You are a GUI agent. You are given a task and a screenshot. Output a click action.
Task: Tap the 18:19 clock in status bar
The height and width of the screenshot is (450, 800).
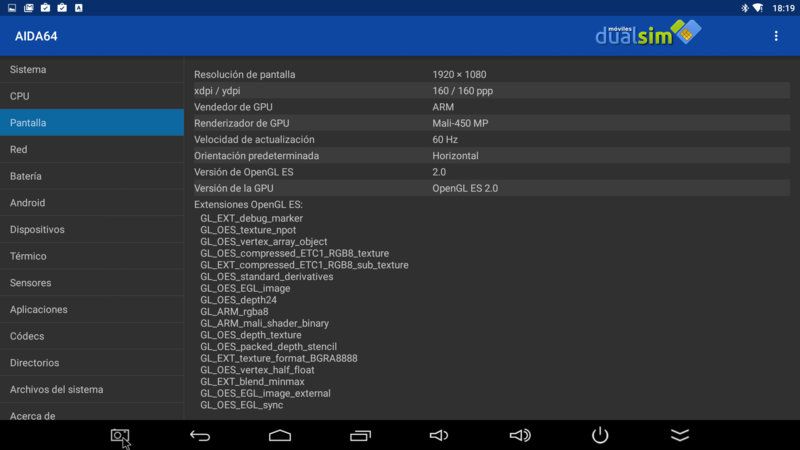tap(783, 8)
